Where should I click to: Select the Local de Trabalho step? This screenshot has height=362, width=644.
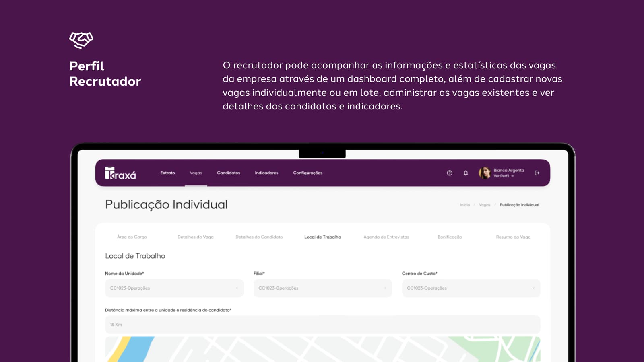[323, 237]
